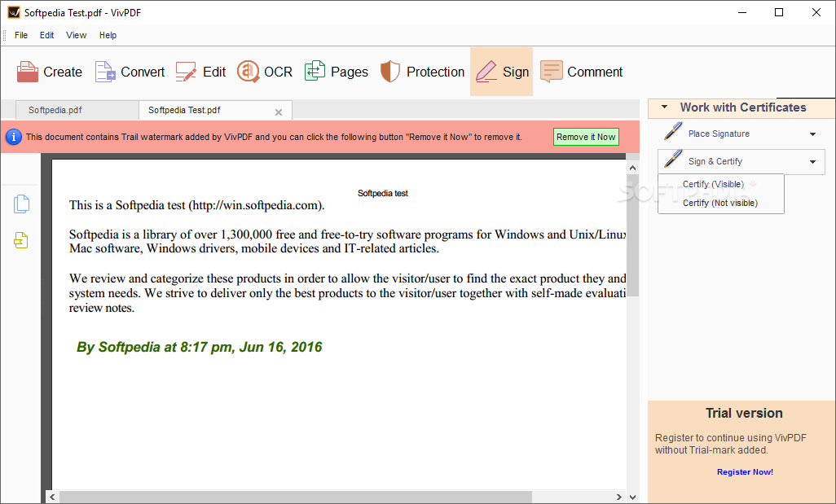
Task: Click the VivPDF app icon in title bar
Action: 13,12
